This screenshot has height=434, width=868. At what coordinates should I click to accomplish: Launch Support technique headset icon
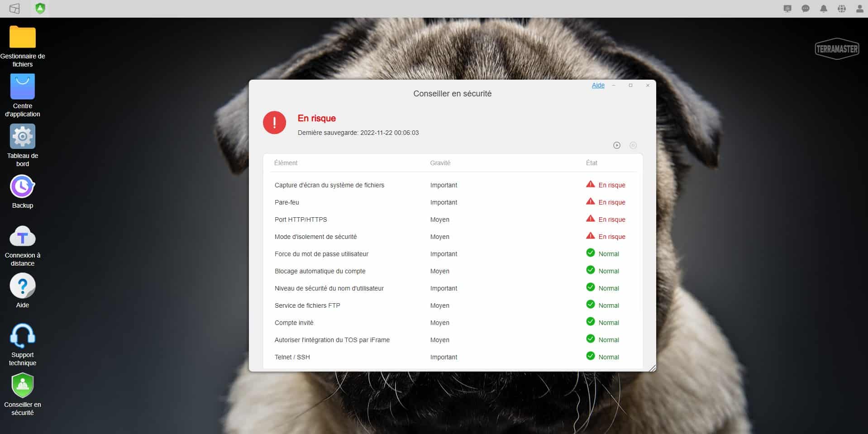coord(23,336)
